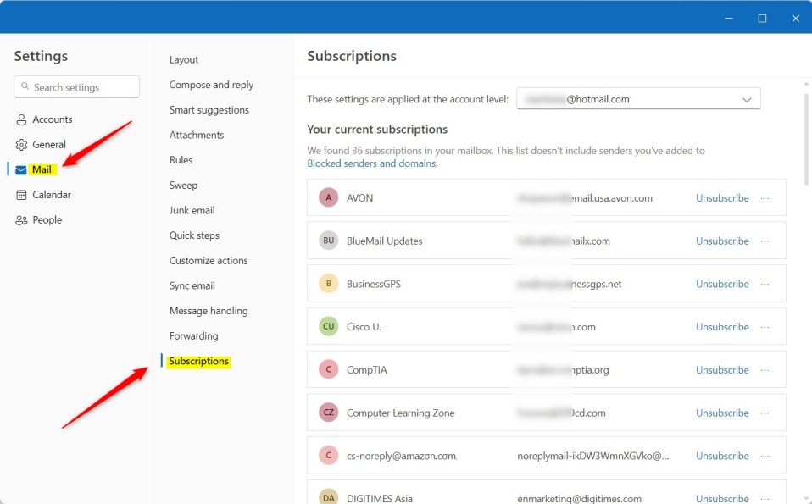The image size is (812, 504).
Task: Open Rules settings
Action: (181, 160)
